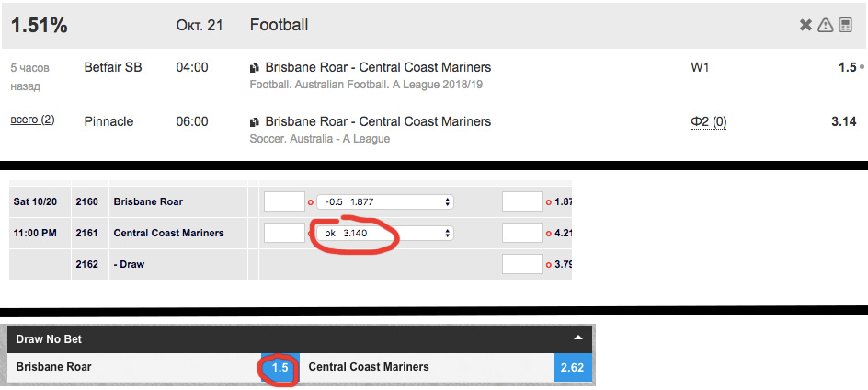
Task: Open the -0.5 1.877 handicap dropdown
Action: click(385, 202)
